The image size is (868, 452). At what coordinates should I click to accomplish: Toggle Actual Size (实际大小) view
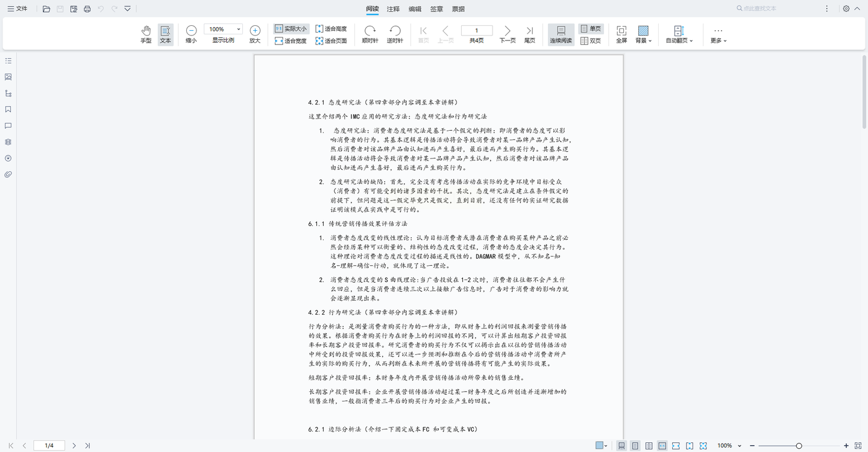point(291,29)
